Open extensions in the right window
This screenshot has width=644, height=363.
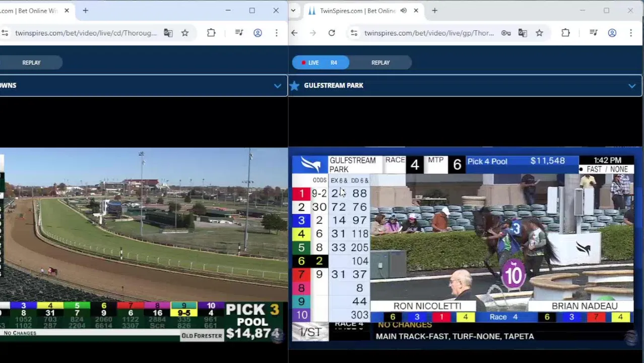click(565, 33)
